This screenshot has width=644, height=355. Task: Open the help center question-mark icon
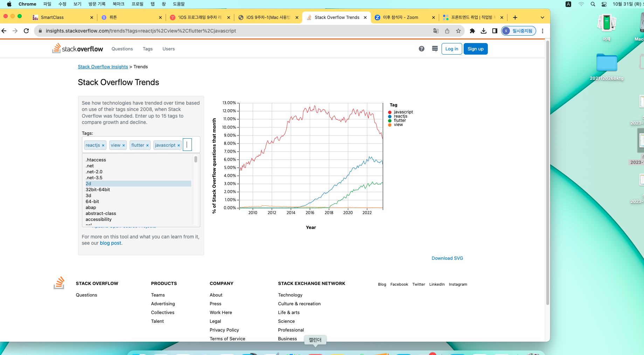point(422,49)
